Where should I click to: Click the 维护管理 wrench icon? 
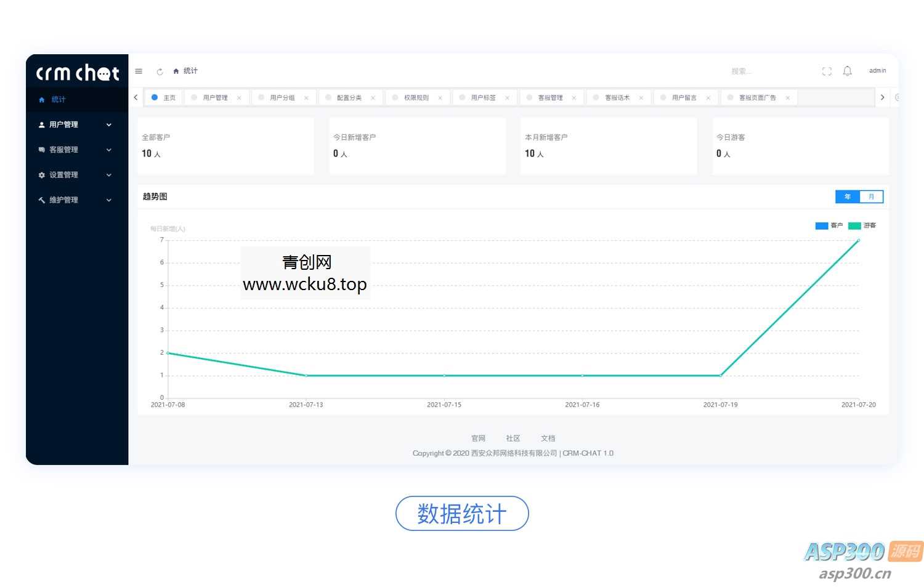(41, 200)
